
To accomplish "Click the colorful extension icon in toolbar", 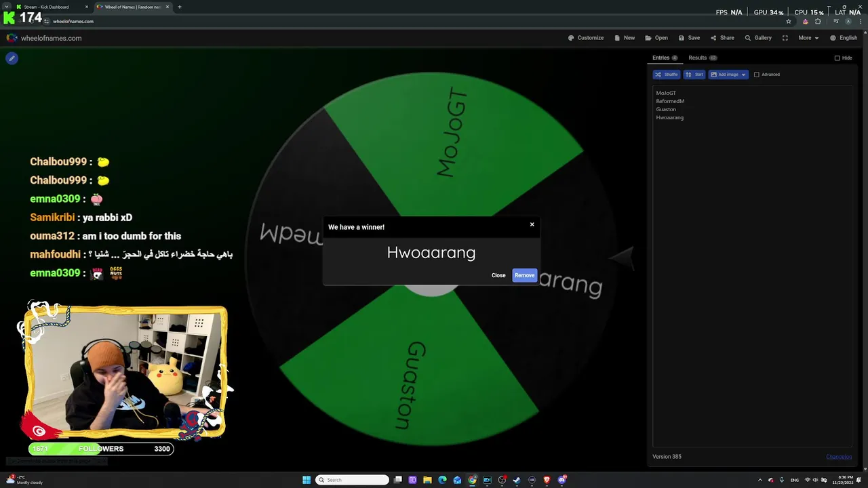I will pyautogui.click(x=805, y=21).
